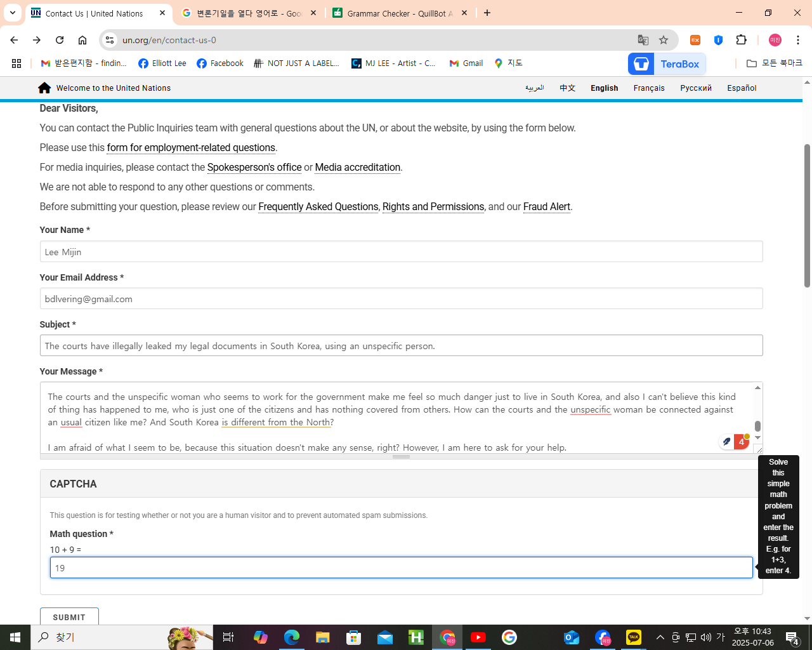Open the tab search dropdown arrow
This screenshot has width=812, height=650.
click(x=13, y=13)
